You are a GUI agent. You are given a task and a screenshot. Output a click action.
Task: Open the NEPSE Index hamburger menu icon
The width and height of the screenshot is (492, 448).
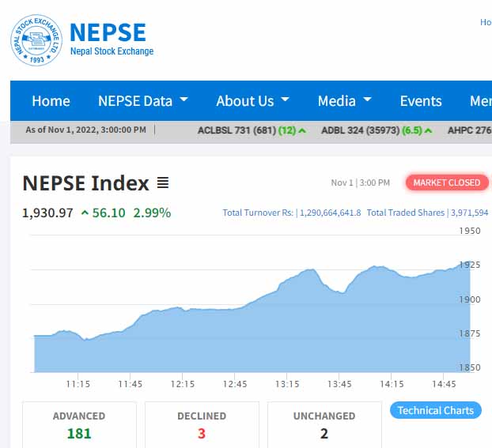pos(163,183)
